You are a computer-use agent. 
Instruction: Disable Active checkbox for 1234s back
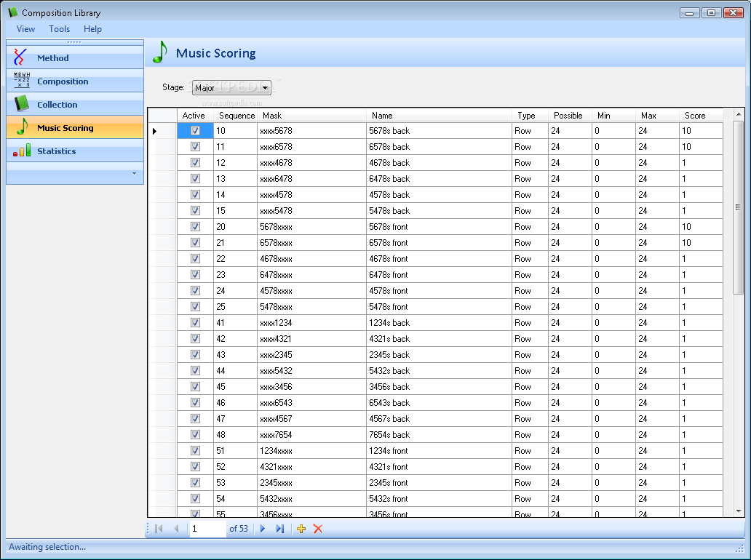coord(195,323)
